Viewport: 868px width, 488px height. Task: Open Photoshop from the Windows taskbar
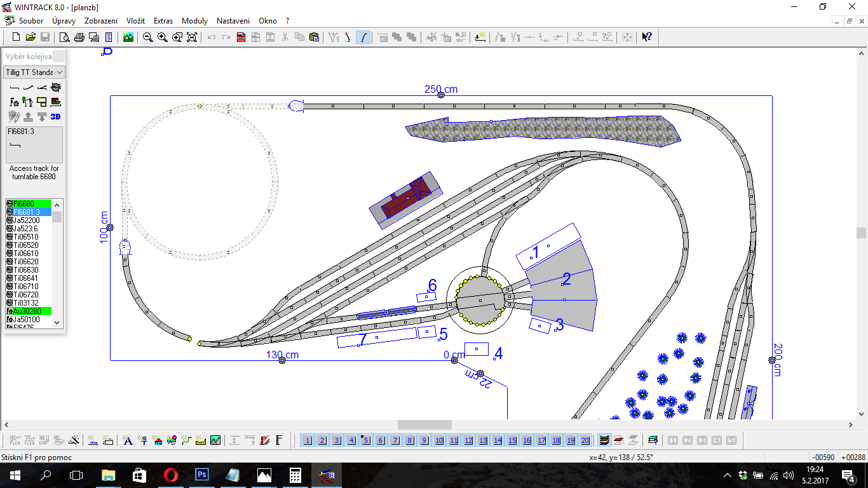click(202, 475)
